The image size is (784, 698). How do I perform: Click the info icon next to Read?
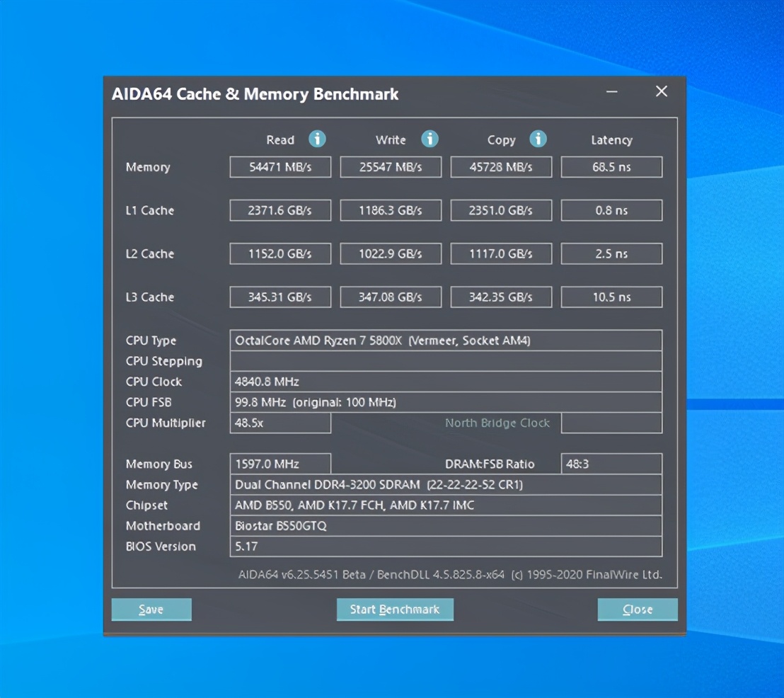tap(317, 139)
